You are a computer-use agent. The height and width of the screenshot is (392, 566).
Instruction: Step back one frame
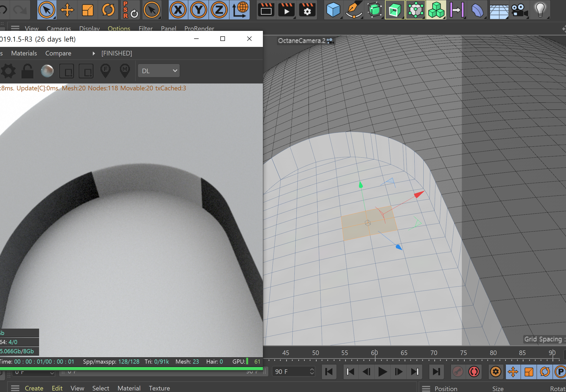click(366, 372)
